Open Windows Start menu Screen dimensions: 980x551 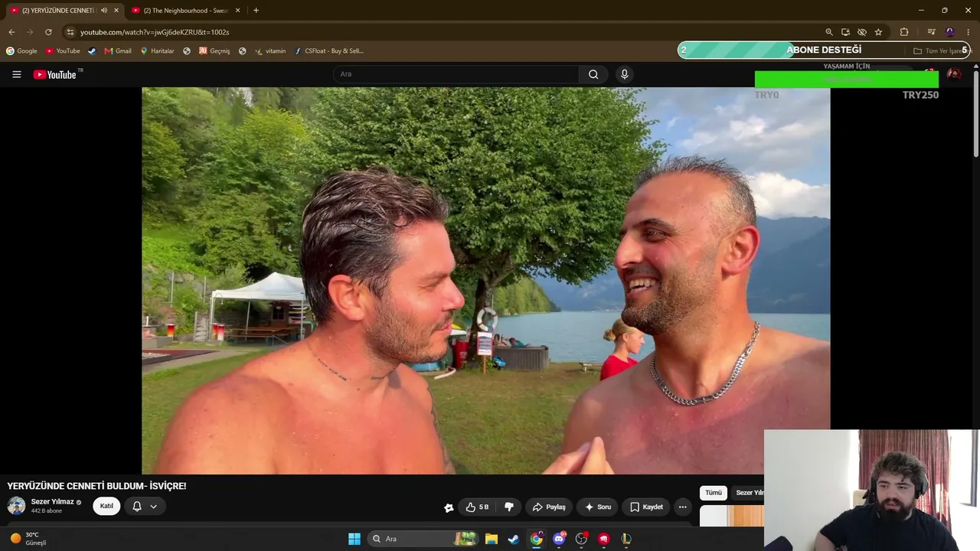click(354, 539)
